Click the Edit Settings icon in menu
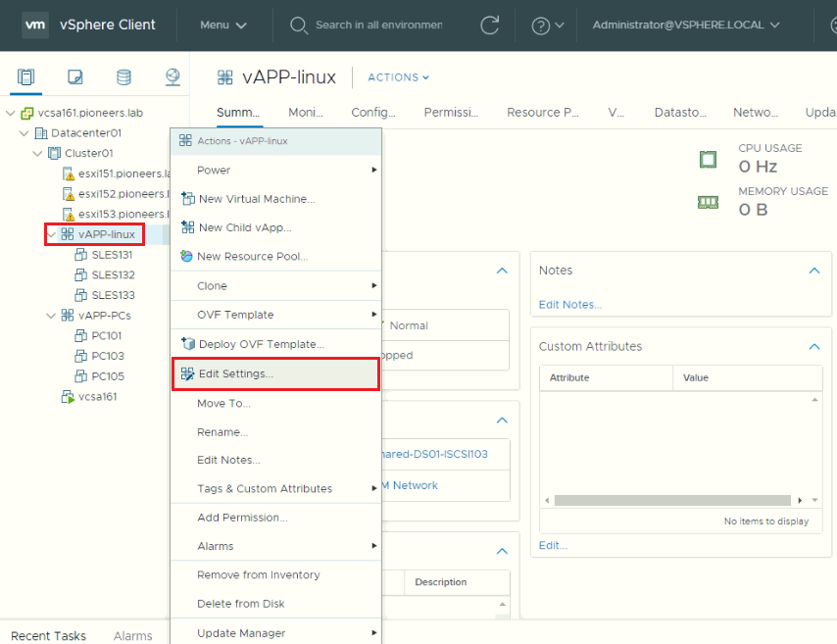Viewport: 837px width, 644px height. [x=187, y=373]
